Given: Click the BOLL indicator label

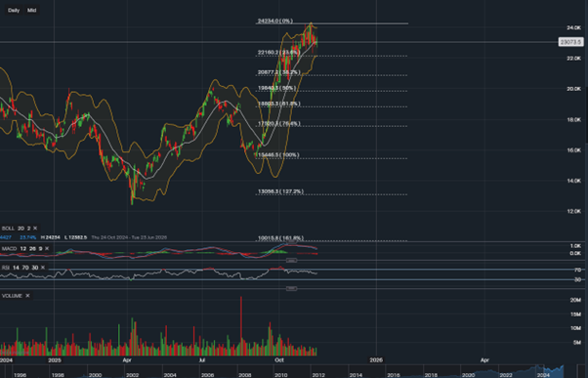Looking at the screenshot, I should click(x=8, y=228).
